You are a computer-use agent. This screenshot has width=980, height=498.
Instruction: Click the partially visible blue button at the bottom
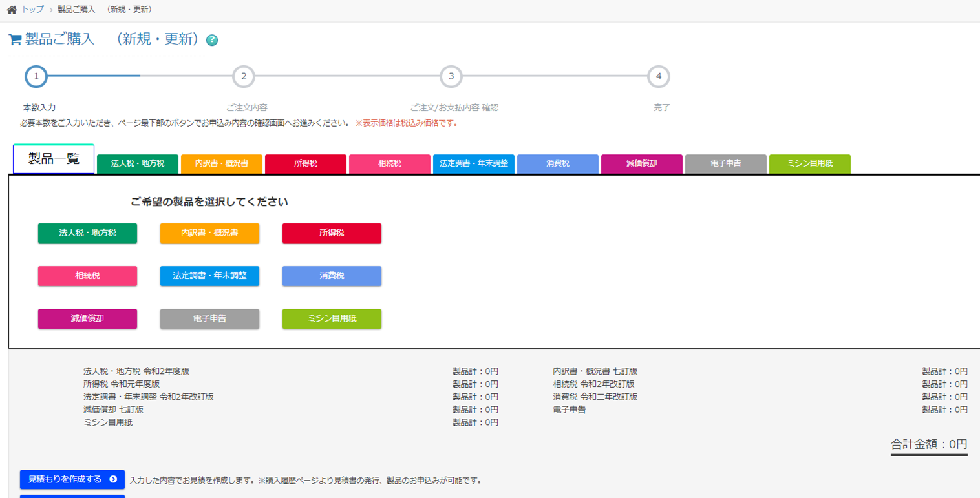coord(71,496)
